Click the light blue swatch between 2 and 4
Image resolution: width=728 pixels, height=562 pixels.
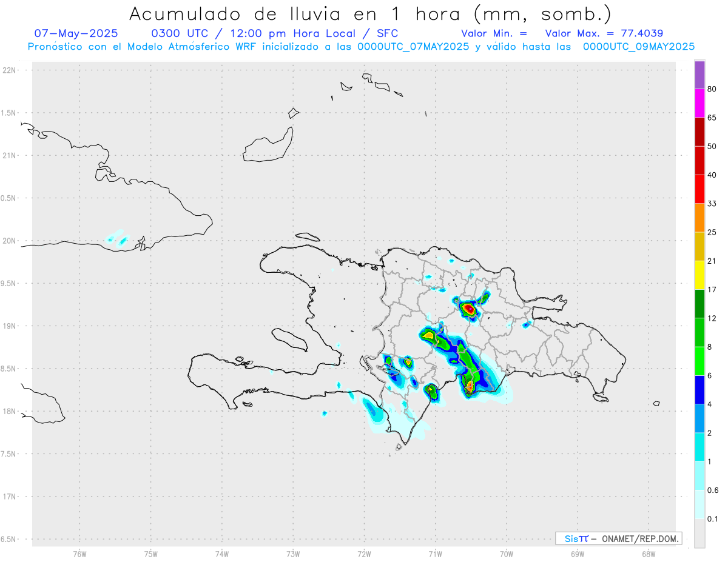pos(699,418)
